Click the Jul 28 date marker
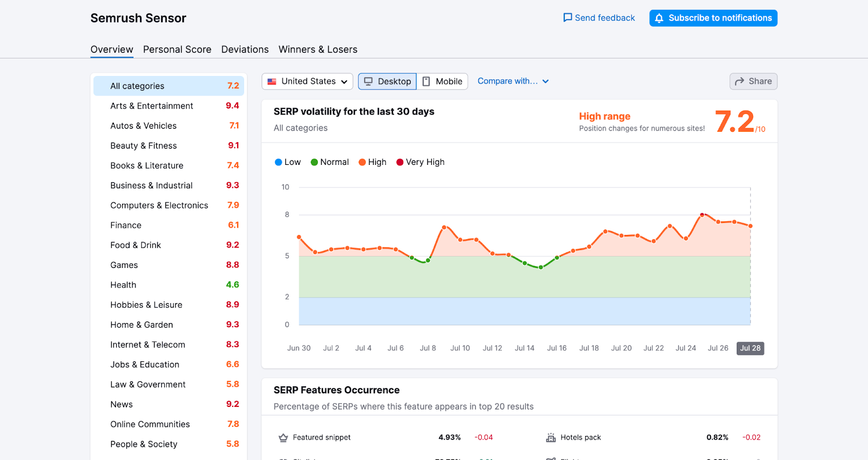Viewport: 868px width, 460px height. (x=750, y=348)
